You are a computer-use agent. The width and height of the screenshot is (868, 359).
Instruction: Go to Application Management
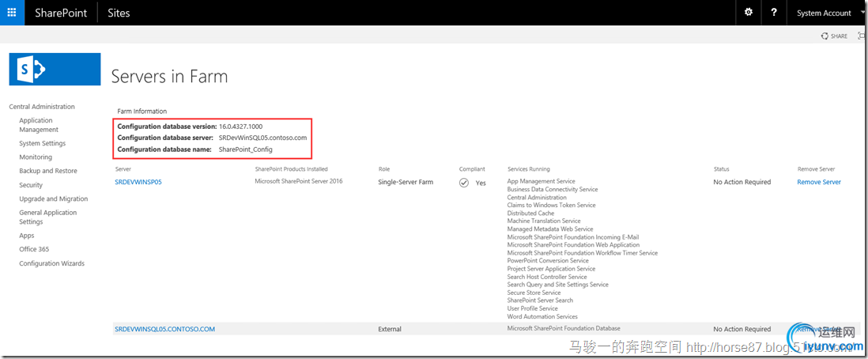point(39,125)
